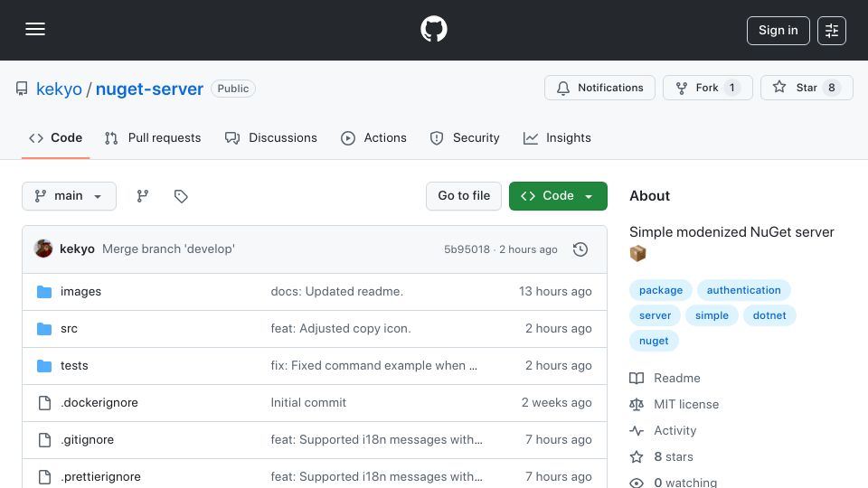The image size is (868, 488).
Task: Open the .gitignore file
Action: click(87, 440)
